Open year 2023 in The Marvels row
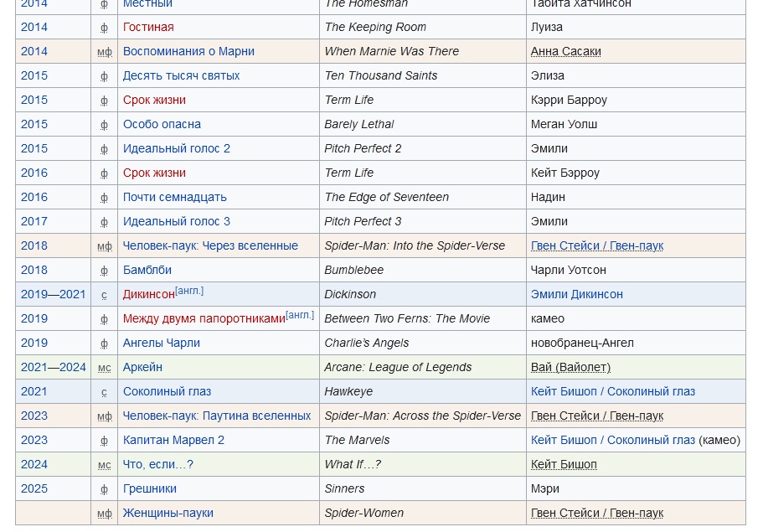The width and height of the screenshot is (763, 532). coord(34,441)
